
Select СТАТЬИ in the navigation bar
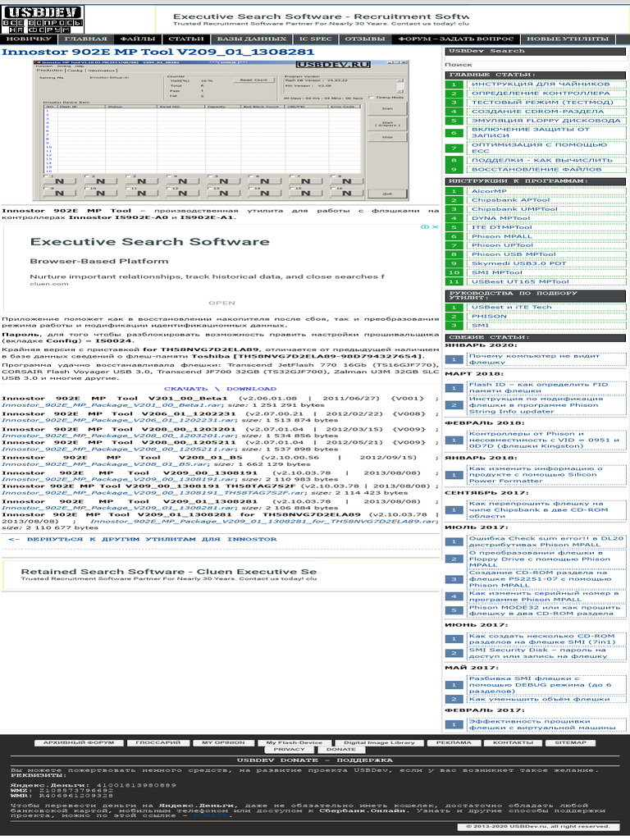(186, 39)
